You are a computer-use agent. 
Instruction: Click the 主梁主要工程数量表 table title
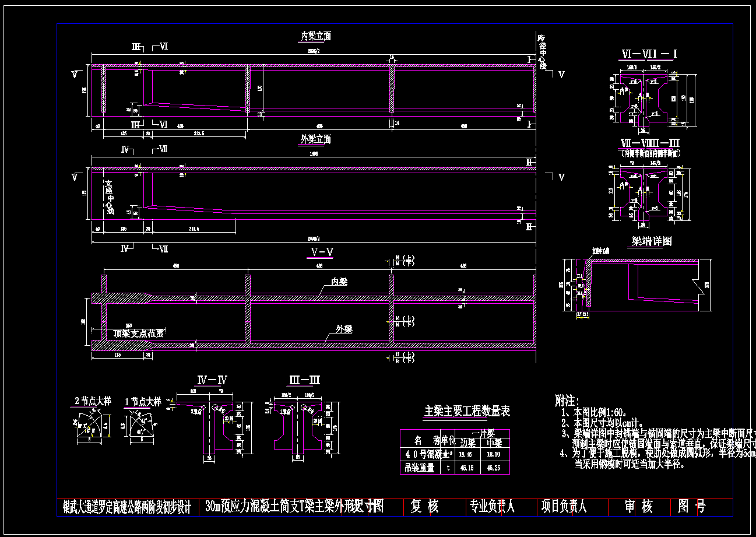[467, 412]
